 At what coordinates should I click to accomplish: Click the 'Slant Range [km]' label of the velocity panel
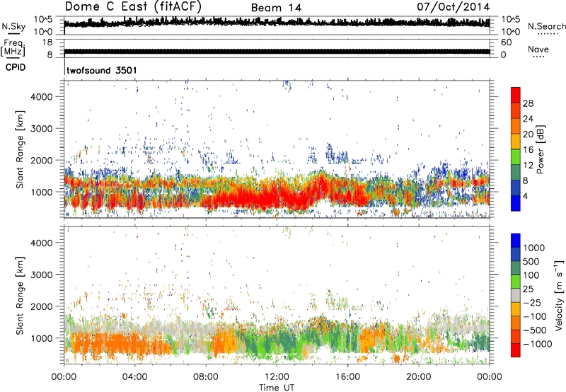[x=20, y=296]
